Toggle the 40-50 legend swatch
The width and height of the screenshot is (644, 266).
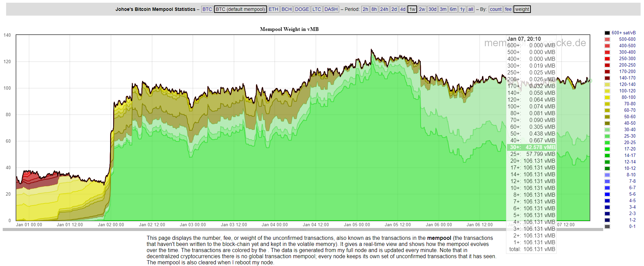pos(607,123)
